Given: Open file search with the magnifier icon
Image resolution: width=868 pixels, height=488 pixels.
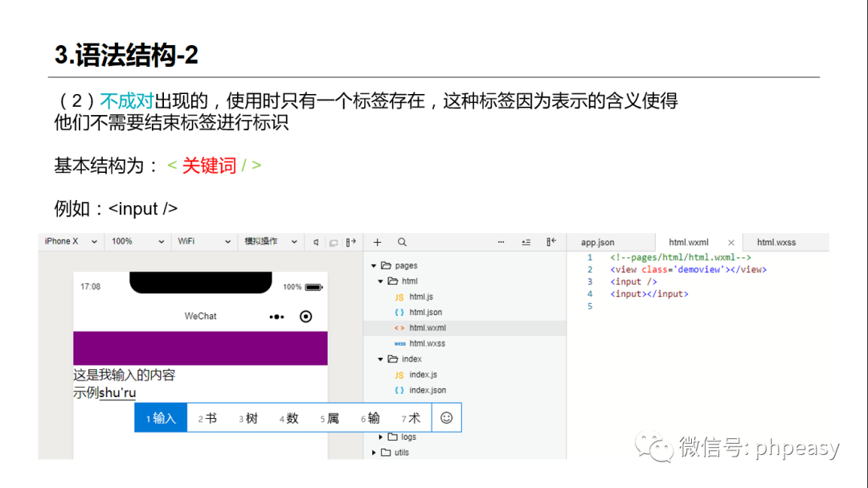Looking at the screenshot, I should click(x=402, y=241).
